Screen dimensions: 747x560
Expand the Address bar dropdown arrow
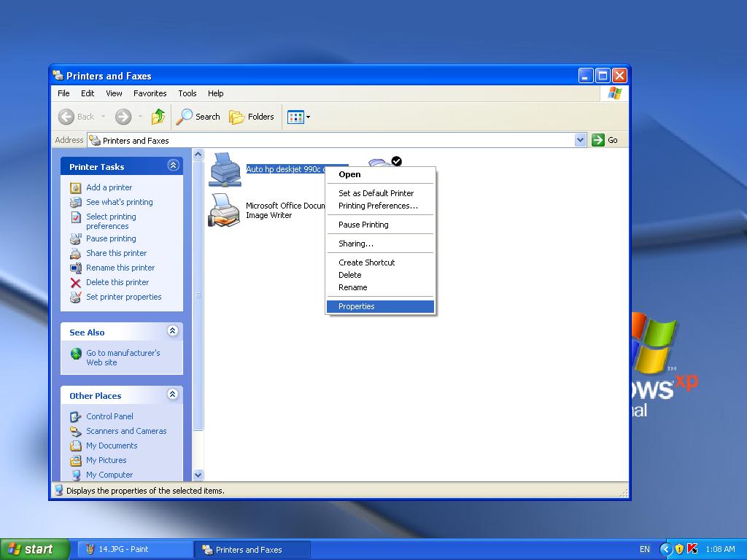pos(581,140)
